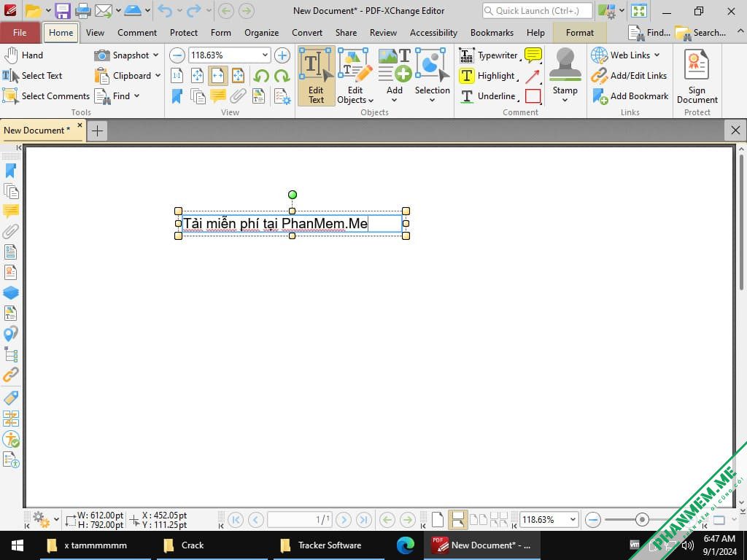The image size is (747, 560).
Task: Toggle Fit Visible view mode
Action: click(x=239, y=76)
